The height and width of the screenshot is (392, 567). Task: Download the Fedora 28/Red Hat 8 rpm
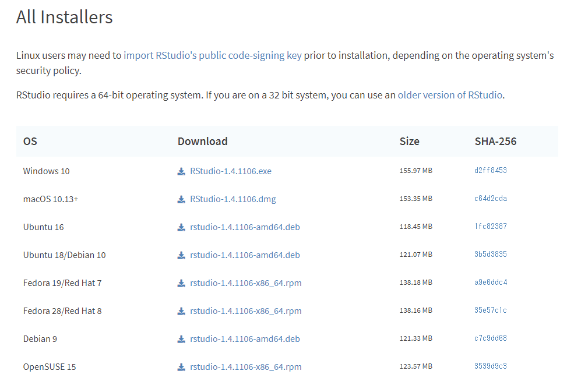pyautogui.click(x=245, y=311)
